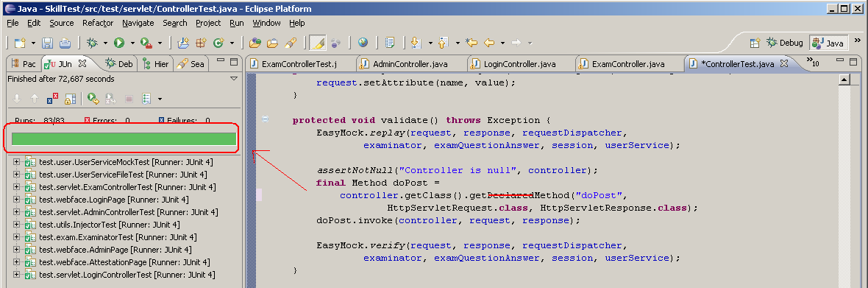Open the Refactor menu

click(x=98, y=23)
